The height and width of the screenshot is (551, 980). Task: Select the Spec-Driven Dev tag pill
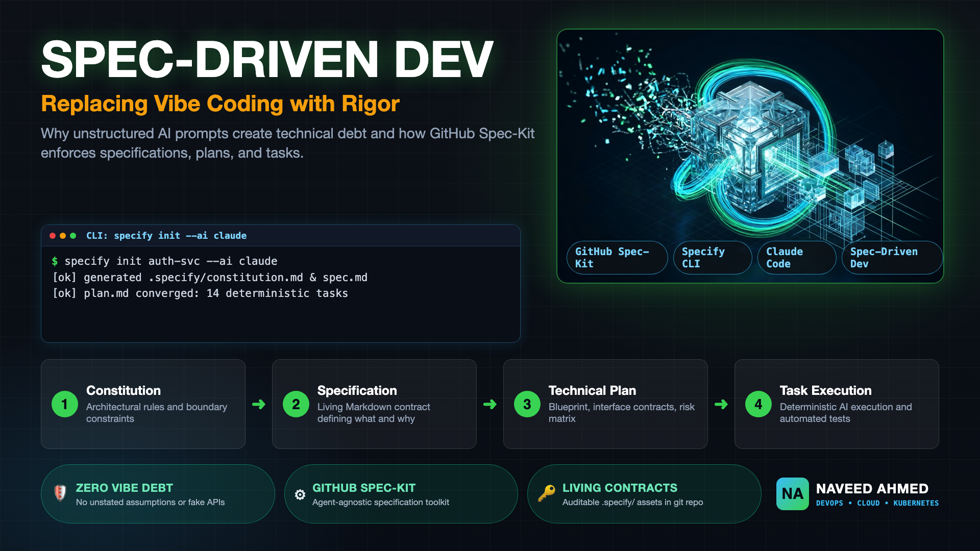pyautogui.click(x=892, y=258)
